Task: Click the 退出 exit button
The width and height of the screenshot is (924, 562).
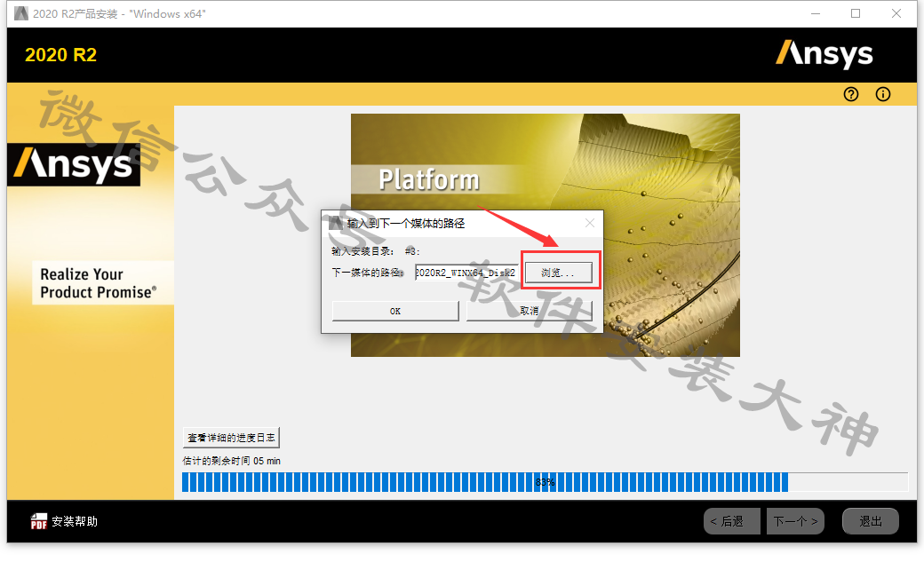Action: [871, 521]
